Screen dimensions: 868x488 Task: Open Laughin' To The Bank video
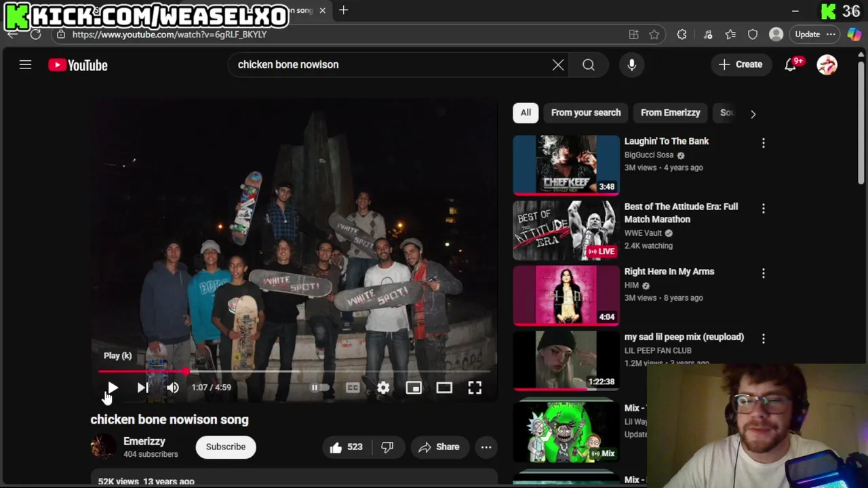click(x=667, y=141)
